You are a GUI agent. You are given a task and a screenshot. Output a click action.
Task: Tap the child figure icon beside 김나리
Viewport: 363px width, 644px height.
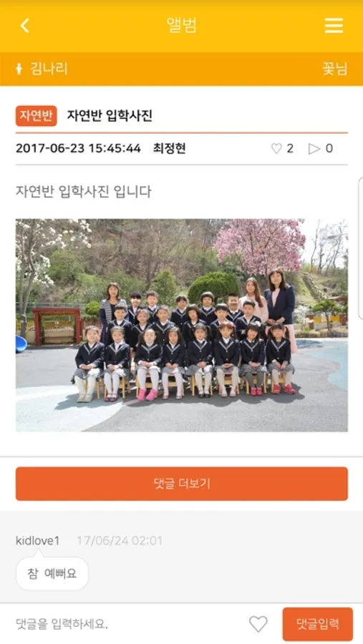pyautogui.click(x=19, y=69)
